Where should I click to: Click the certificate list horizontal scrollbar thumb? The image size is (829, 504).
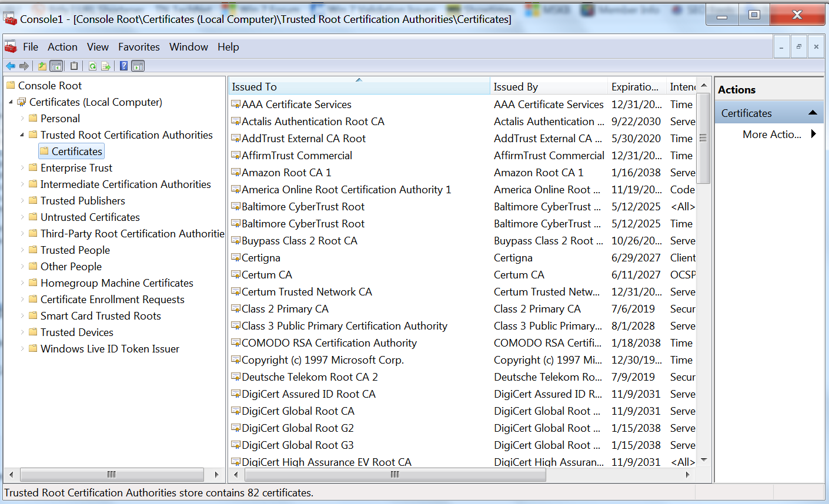(395, 475)
